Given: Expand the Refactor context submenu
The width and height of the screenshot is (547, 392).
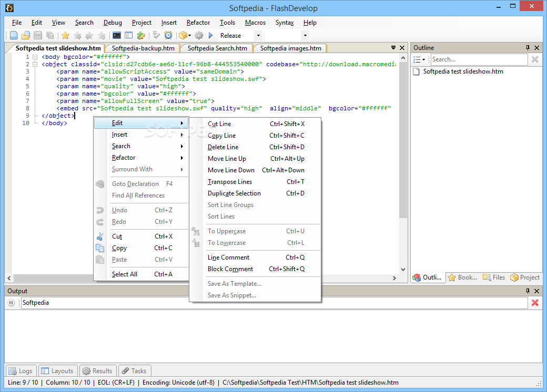Looking at the screenshot, I should [141, 158].
